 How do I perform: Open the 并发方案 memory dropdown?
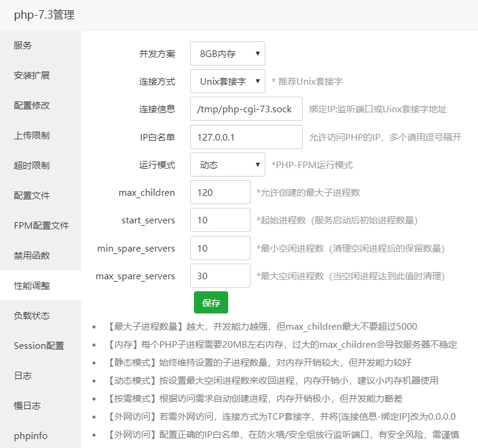(228, 53)
